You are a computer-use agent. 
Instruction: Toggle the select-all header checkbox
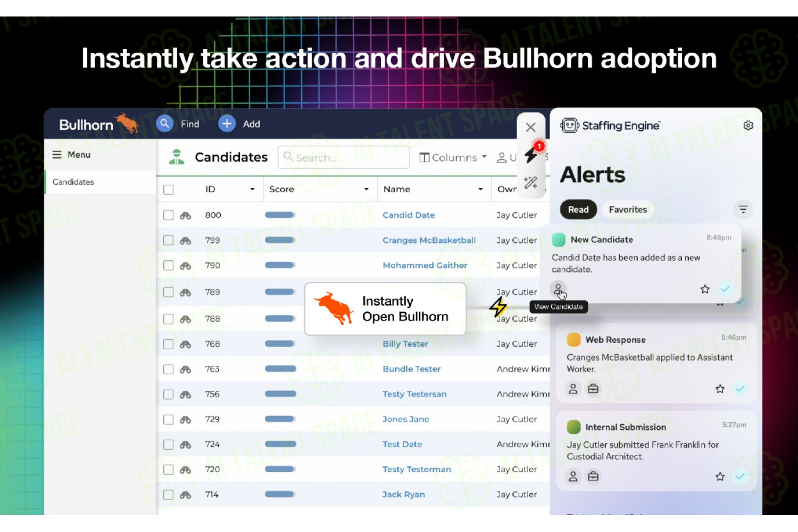click(x=169, y=189)
